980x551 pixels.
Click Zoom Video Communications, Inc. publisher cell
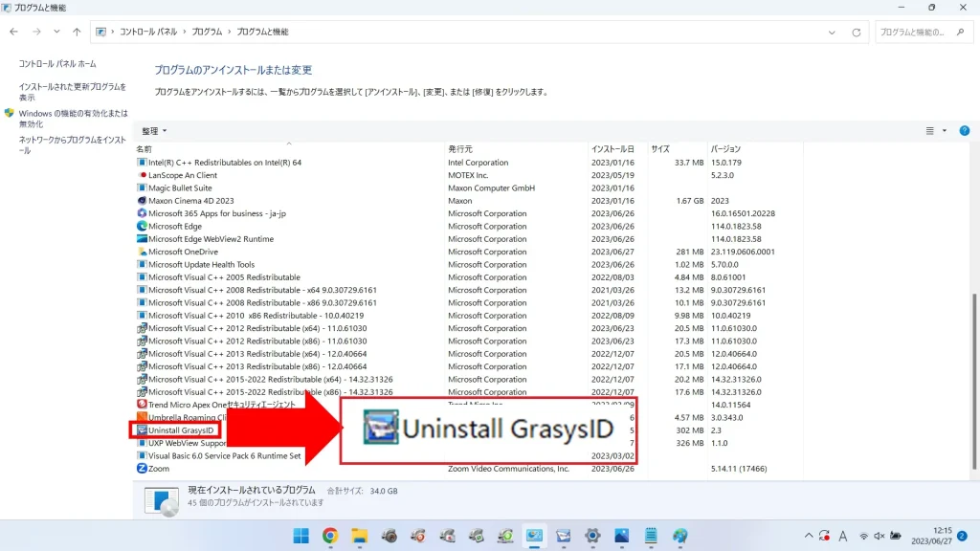point(508,469)
